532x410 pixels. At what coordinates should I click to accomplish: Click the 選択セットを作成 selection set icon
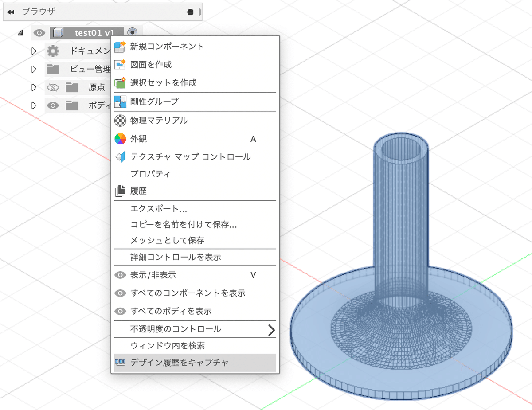coord(120,82)
